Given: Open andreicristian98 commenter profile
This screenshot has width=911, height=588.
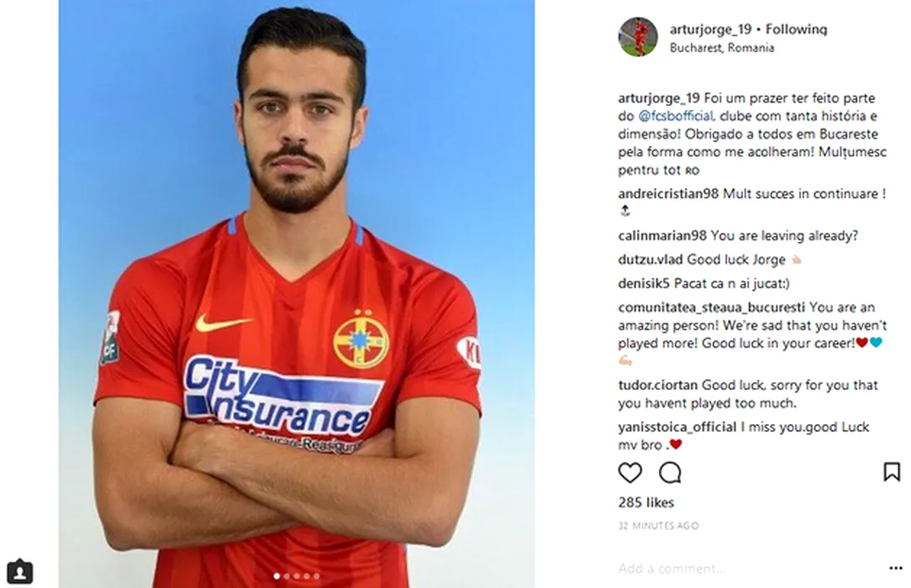Looking at the screenshot, I should pos(668,194).
